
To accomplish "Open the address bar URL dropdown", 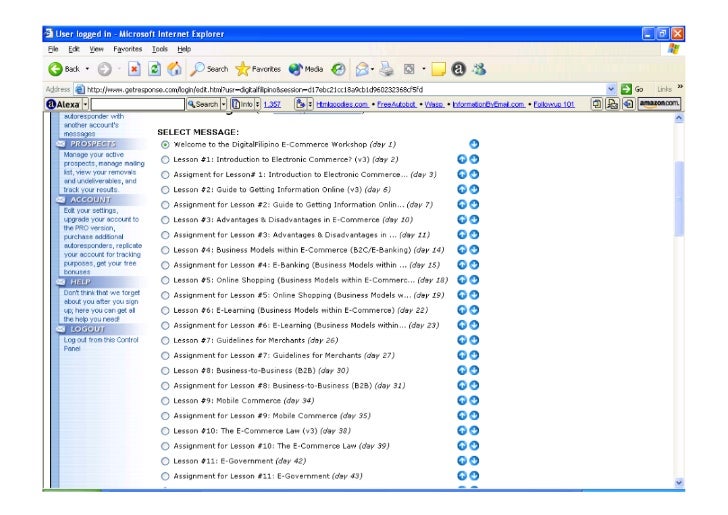I will click(613, 88).
